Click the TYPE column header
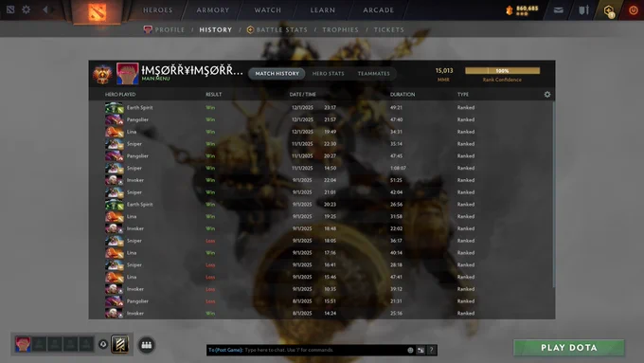The image size is (644, 363). [463, 95]
